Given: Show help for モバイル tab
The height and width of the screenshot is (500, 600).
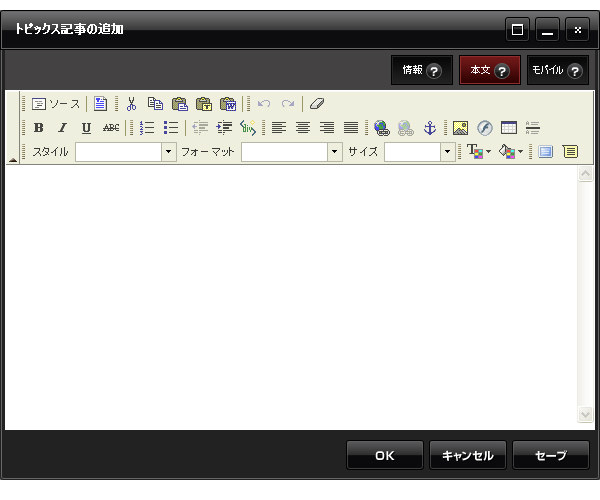Looking at the screenshot, I should (x=575, y=71).
